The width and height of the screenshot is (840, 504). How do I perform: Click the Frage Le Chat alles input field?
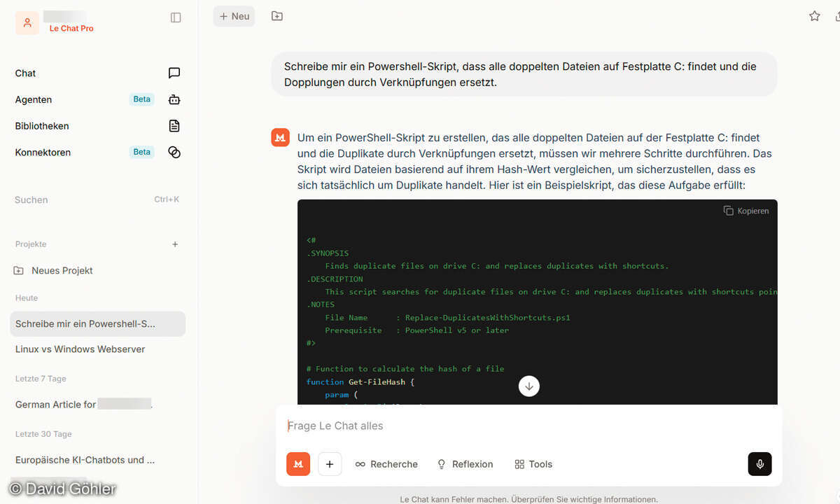[x=518, y=426]
